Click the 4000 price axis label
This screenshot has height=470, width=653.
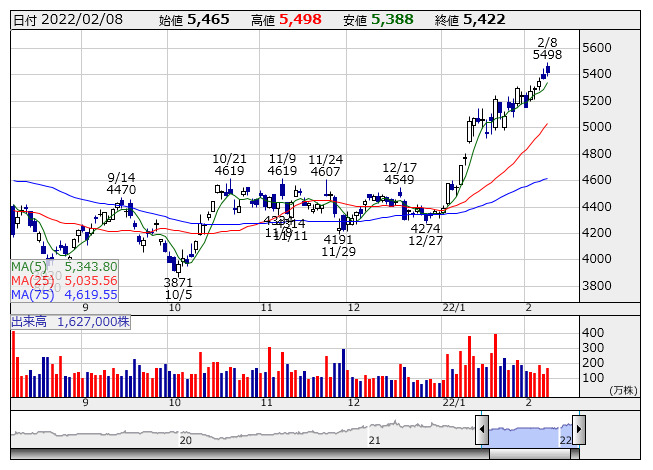597,259
